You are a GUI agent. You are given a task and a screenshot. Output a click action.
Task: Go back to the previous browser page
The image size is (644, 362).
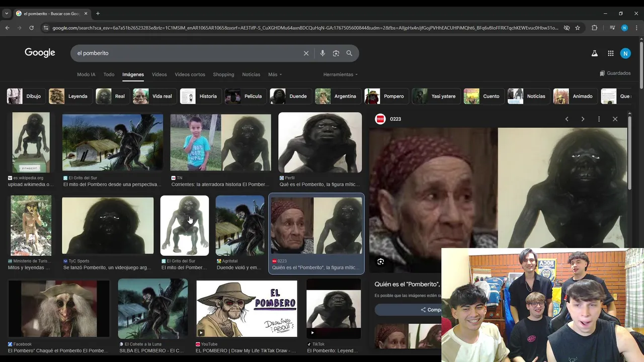[x=7, y=28]
